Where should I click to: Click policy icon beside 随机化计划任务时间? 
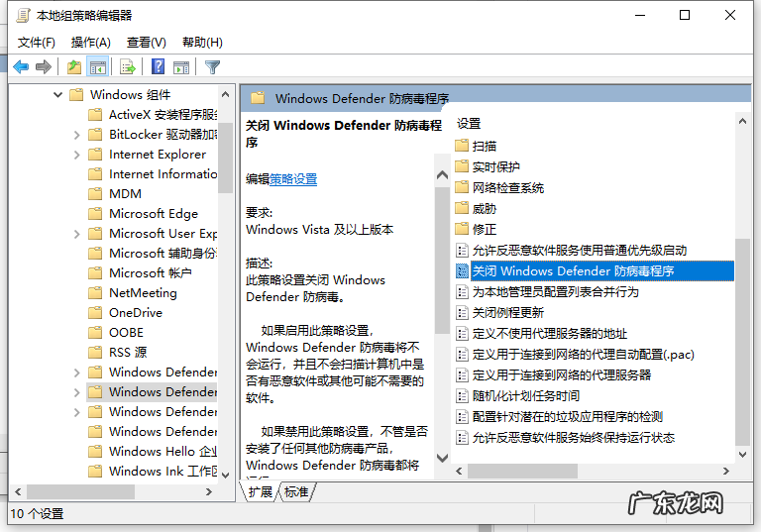462,396
